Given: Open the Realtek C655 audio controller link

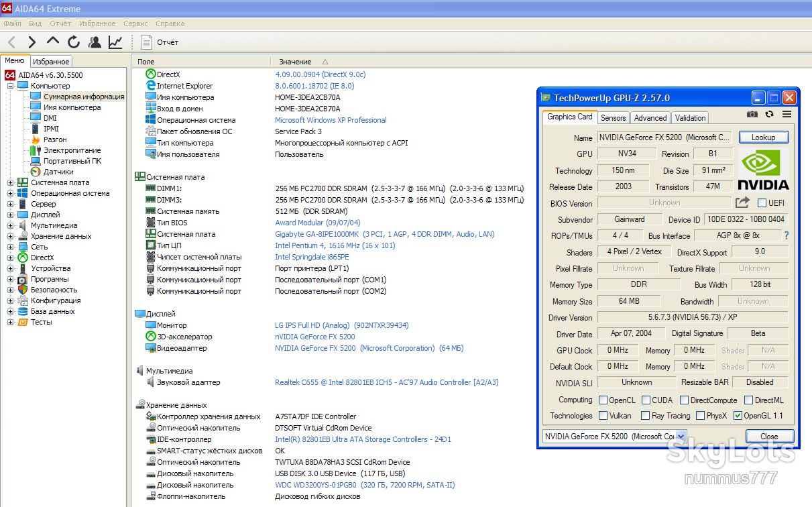Looking at the screenshot, I should coord(386,382).
